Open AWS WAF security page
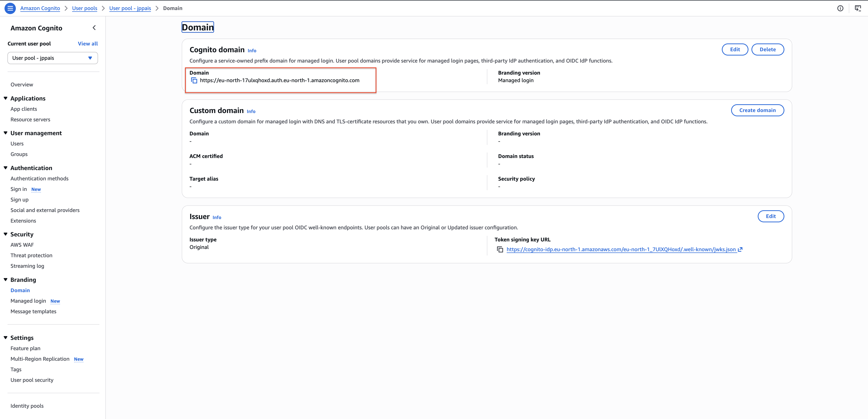The width and height of the screenshot is (868, 419). (22, 245)
